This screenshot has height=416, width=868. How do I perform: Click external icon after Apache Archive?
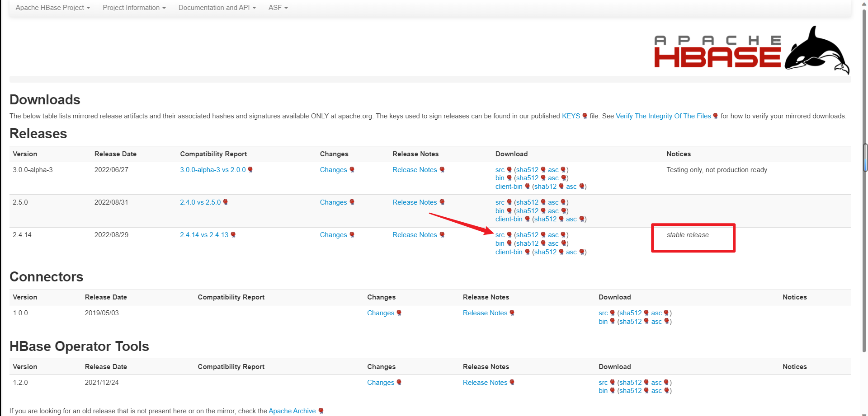321,411
